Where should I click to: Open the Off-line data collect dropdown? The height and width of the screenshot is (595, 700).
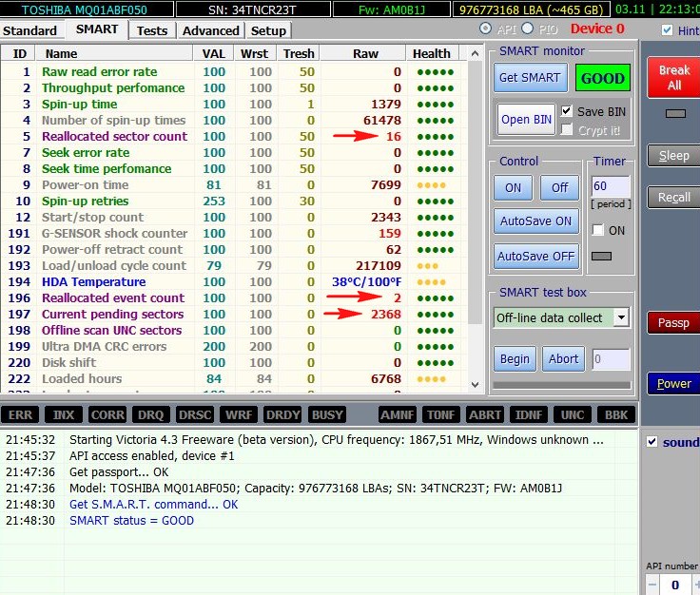click(620, 317)
